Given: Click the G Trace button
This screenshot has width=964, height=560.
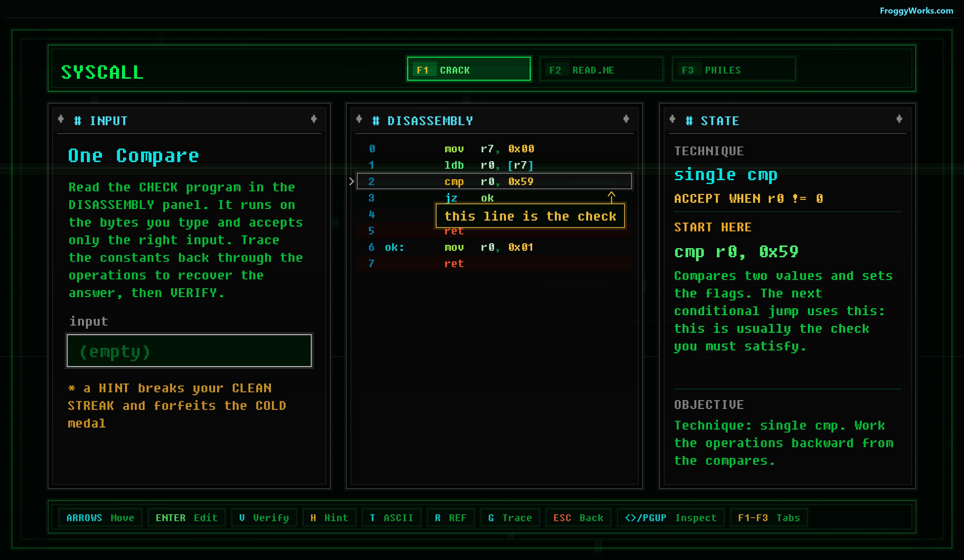Looking at the screenshot, I should 510,518.
